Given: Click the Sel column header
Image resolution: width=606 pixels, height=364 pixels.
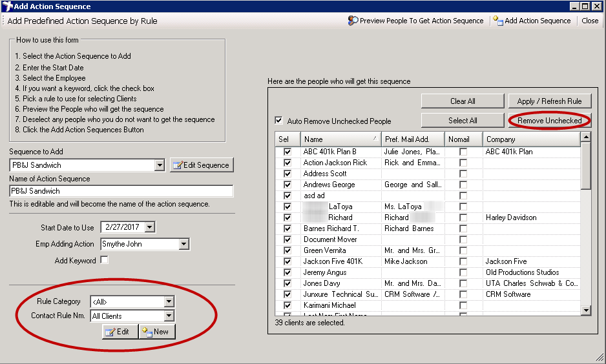Looking at the screenshot, I should (x=287, y=139).
